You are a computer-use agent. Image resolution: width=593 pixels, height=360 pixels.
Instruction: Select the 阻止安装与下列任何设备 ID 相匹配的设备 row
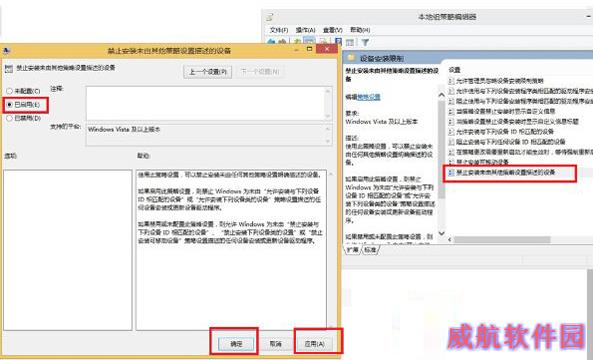[507, 142]
